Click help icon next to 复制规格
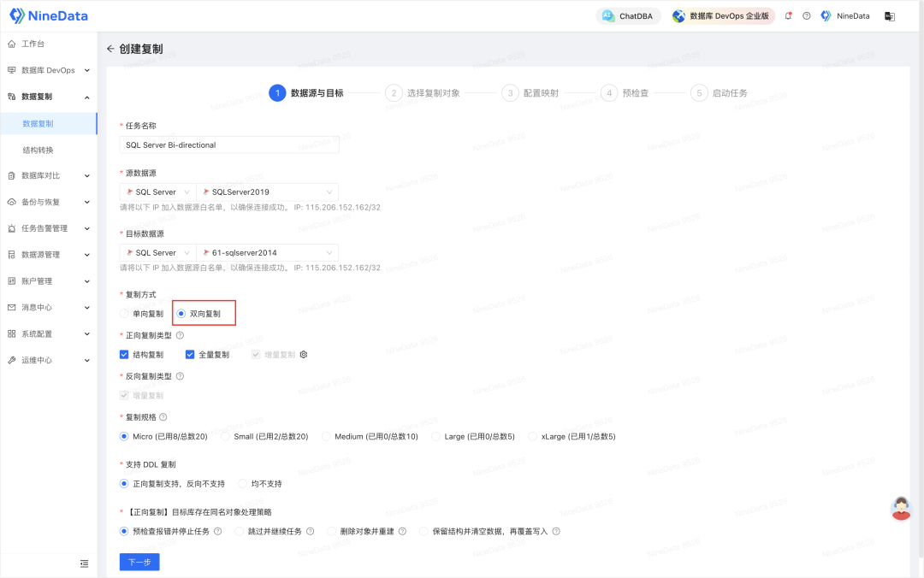 click(163, 417)
